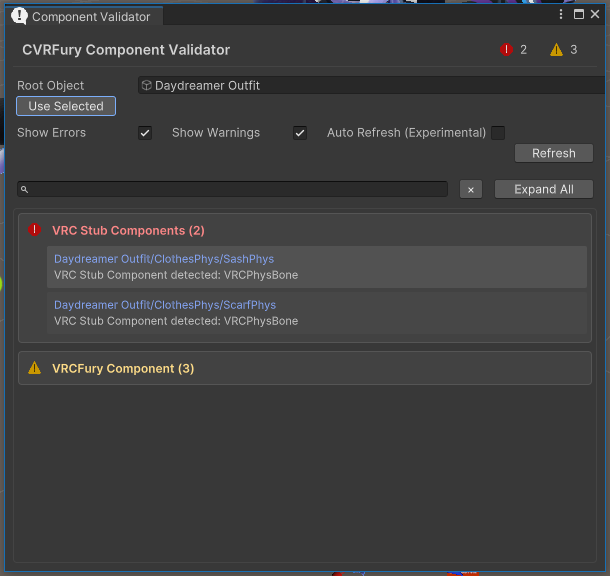Click the Show Warnings label
This screenshot has height=576, width=610.
click(x=216, y=133)
